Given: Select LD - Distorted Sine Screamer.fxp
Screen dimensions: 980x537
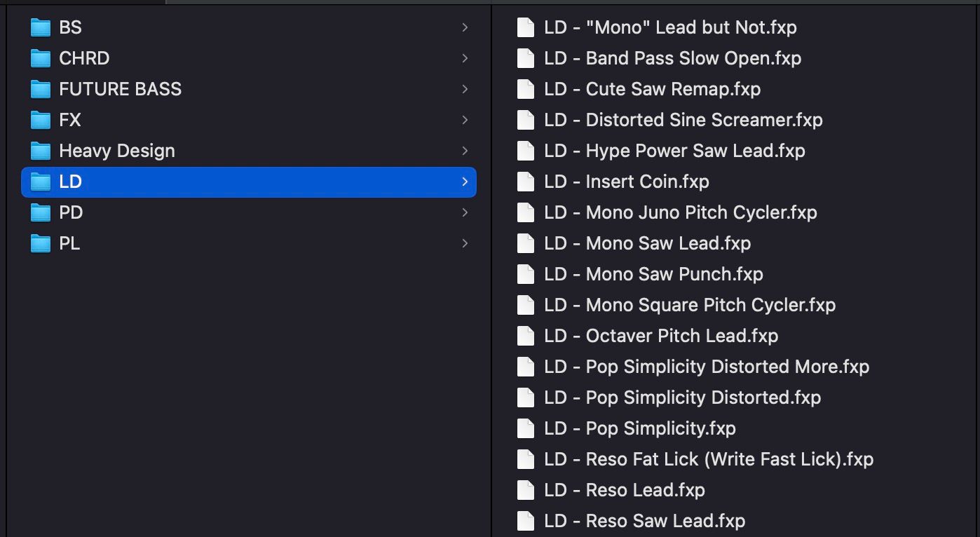Looking at the screenshot, I should [x=704, y=120].
